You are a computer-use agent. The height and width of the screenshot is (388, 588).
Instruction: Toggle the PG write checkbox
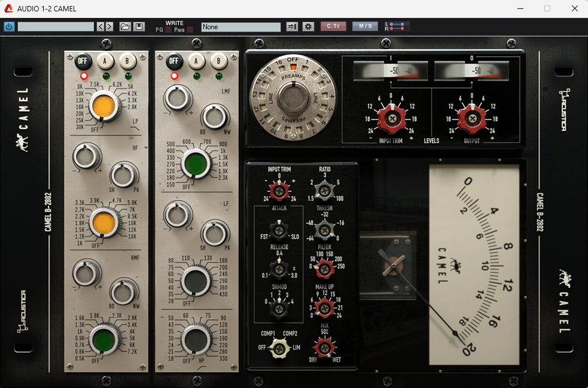pyautogui.click(x=168, y=30)
